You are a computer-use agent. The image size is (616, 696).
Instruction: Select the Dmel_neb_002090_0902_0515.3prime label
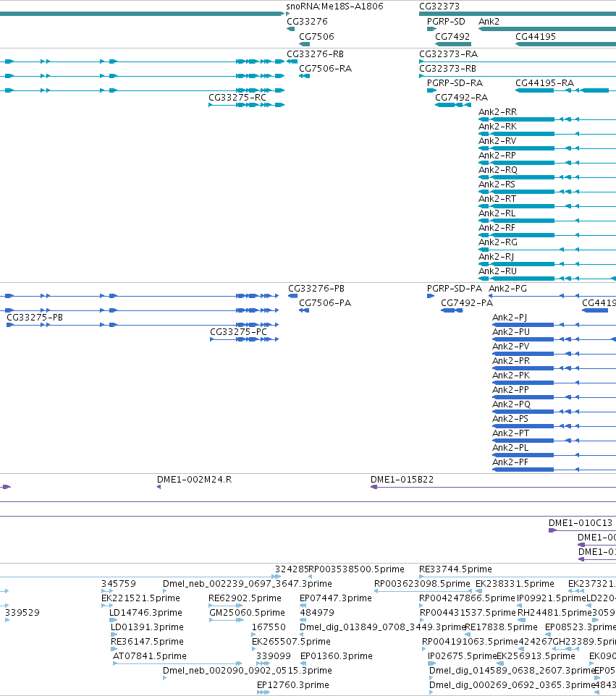[248, 671]
